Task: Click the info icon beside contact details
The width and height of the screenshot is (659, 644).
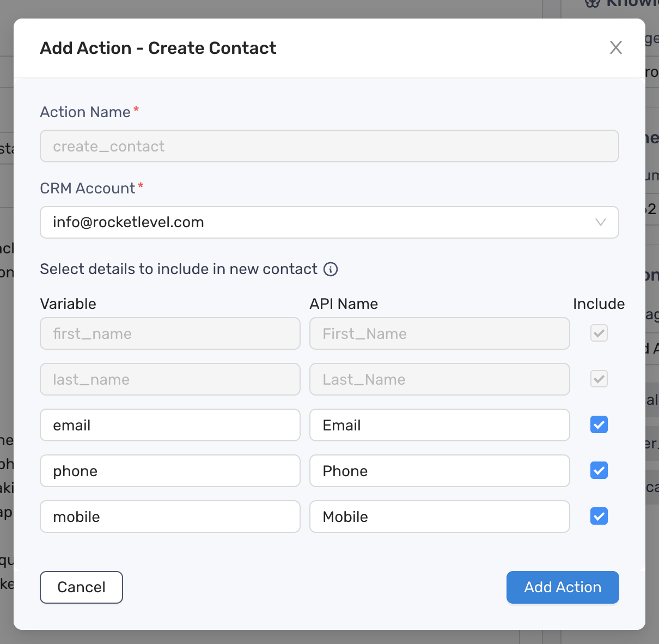Action: [x=331, y=269]
